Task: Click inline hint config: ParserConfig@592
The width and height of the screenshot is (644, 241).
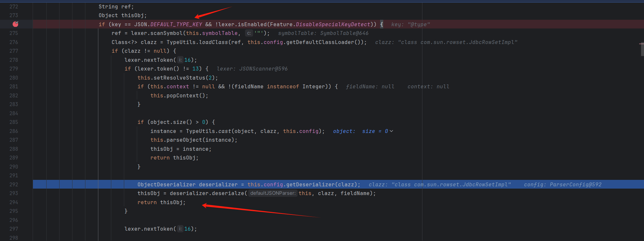Action: [x=562, y=184]
